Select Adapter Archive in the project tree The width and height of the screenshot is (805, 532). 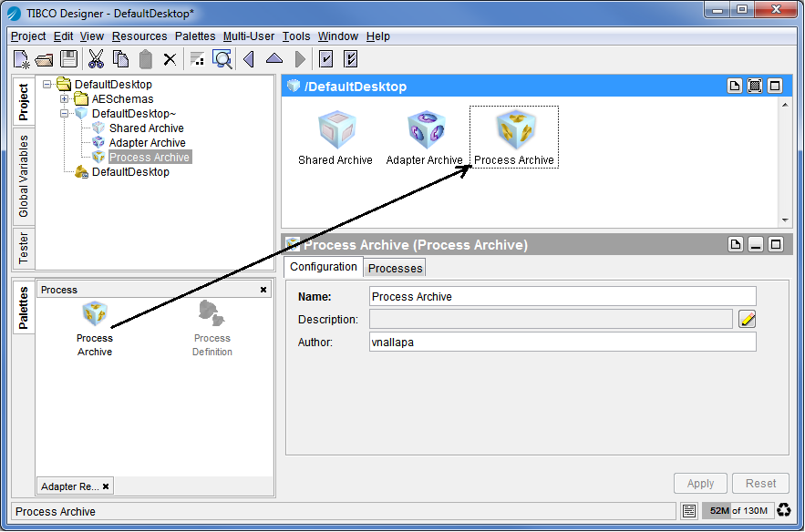point(147,143)
